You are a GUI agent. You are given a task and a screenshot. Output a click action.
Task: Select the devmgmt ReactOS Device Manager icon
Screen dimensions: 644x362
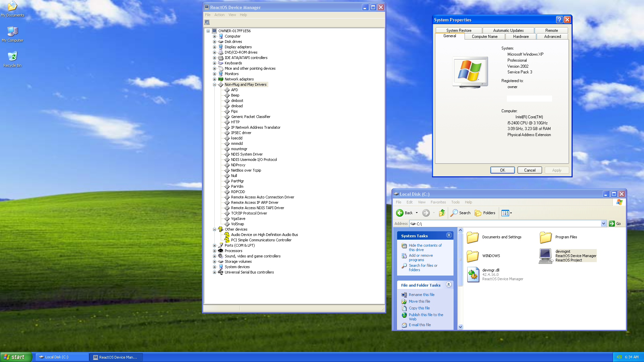pos(545,256)
